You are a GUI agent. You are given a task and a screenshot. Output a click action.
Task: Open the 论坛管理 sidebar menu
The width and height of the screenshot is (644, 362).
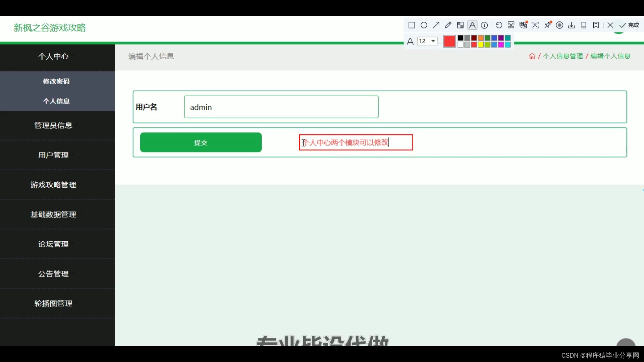(53, 244)
